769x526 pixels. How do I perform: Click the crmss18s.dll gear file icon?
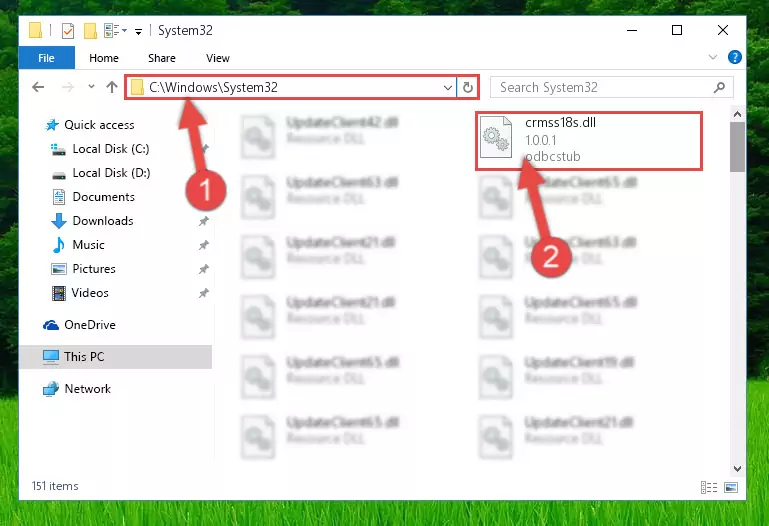click(x=495, y=137)
